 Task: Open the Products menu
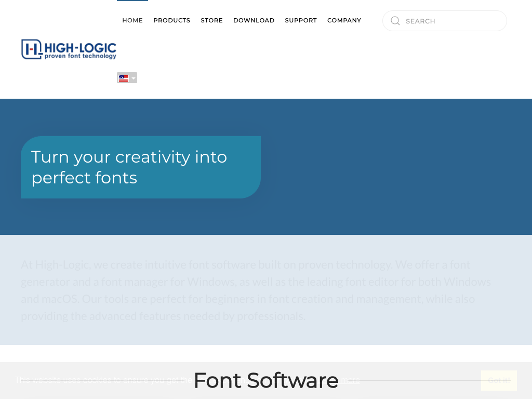[171, 20]
